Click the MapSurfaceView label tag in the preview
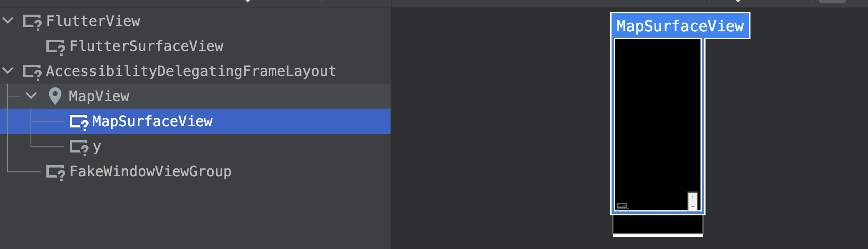 pyautogui.click(x=680, y=26)
